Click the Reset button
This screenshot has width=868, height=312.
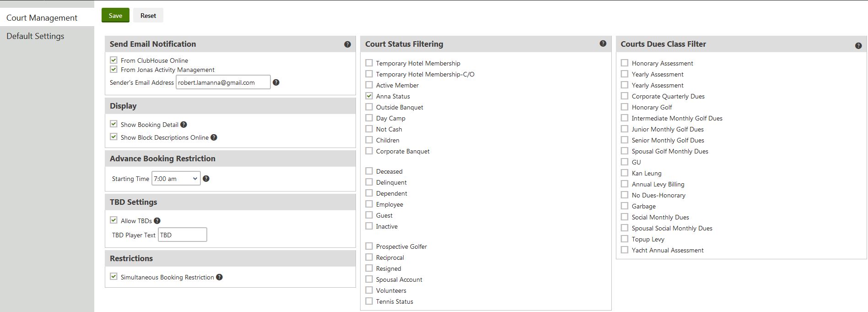pyautogui.click(x=148, y=16)
